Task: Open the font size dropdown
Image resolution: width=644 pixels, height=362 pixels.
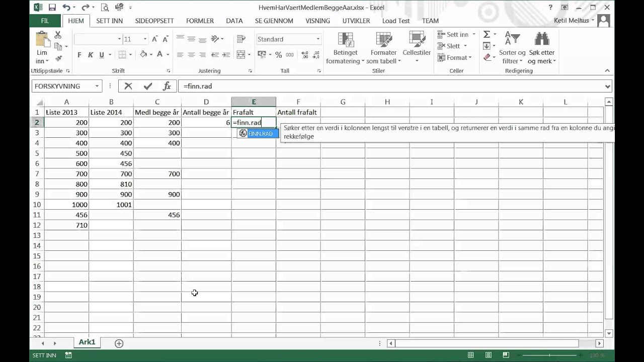Action: (x=145, y=39)
